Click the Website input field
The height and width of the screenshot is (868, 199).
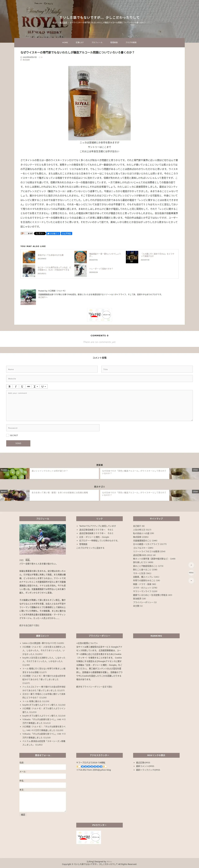point(99,378)
